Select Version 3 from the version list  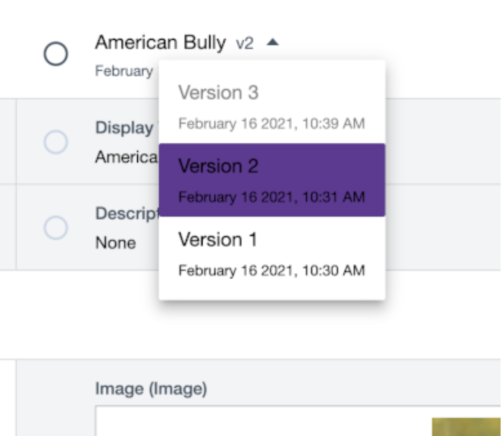point(219,93)
